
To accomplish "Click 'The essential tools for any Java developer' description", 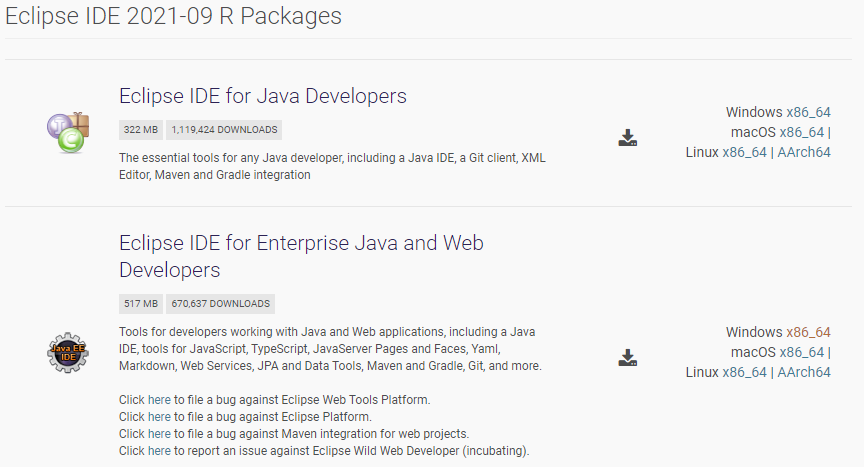I will click(332, 166).
